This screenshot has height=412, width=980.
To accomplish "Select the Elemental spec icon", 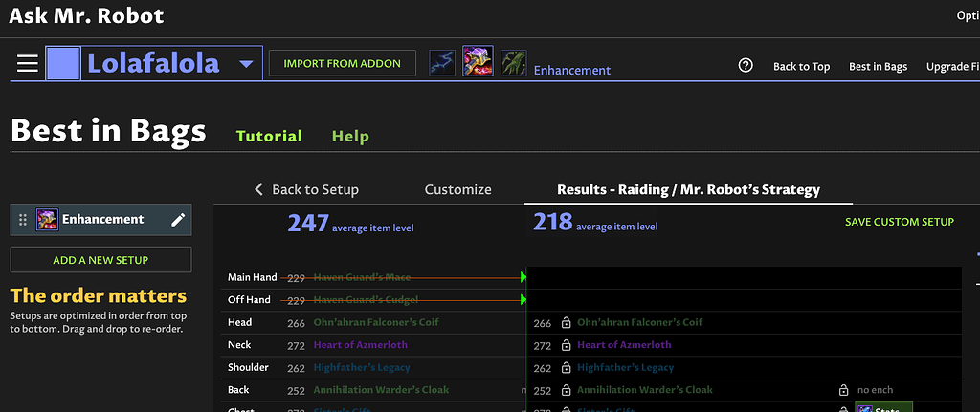I will coord(442,63).
